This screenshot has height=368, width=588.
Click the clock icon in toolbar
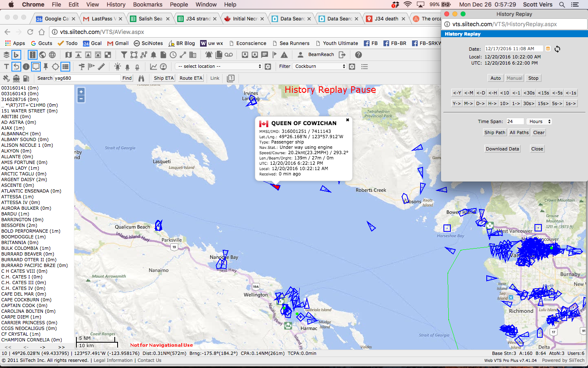(x=173, y=55)
